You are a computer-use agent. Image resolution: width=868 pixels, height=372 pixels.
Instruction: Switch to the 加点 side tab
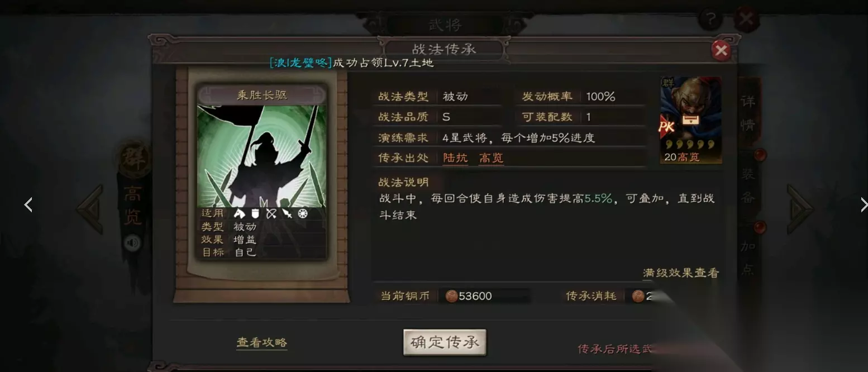(x=748, y=257)
